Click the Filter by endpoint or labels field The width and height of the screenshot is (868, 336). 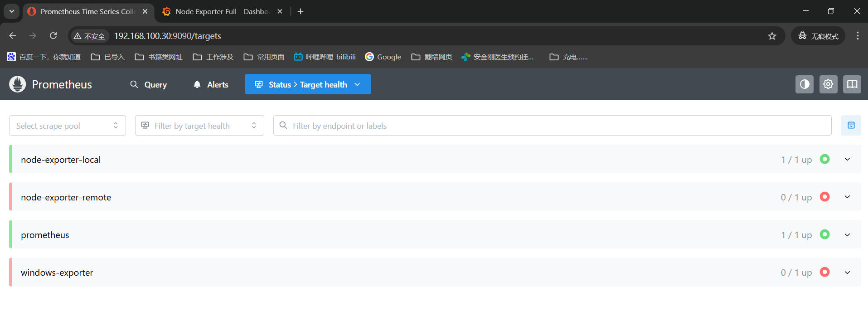coord(553,126)
